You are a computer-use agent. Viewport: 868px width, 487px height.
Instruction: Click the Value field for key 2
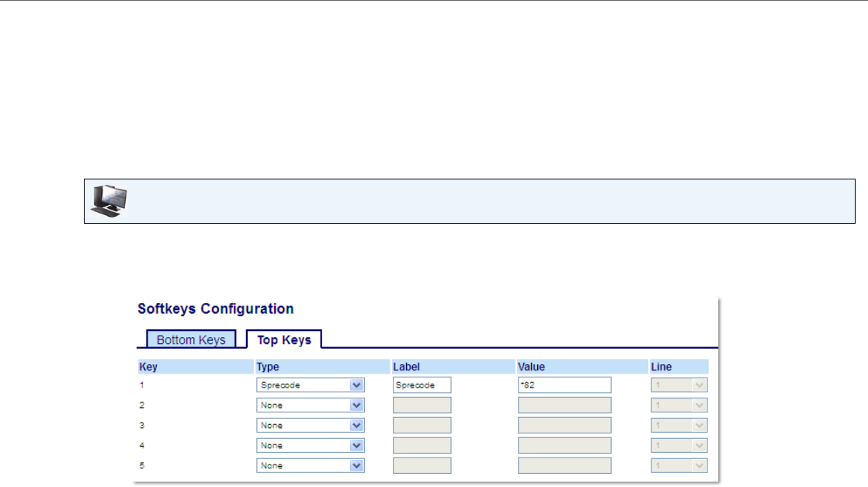click(564, 405)
